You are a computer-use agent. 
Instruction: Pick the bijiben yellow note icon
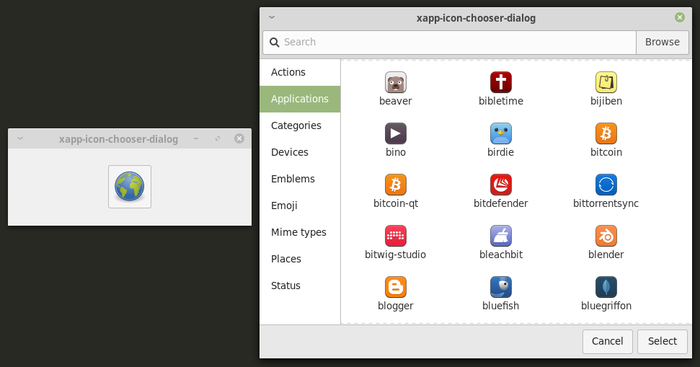606,82
